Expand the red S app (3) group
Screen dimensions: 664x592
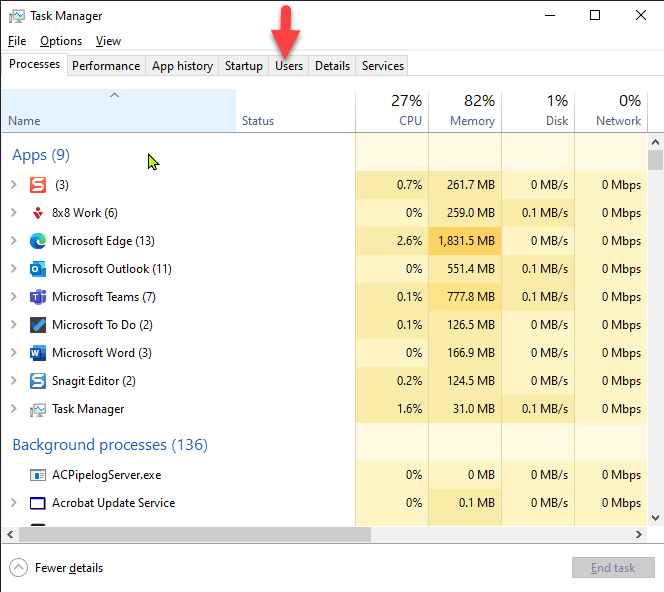pyautogui.click(x=14, y=185)
